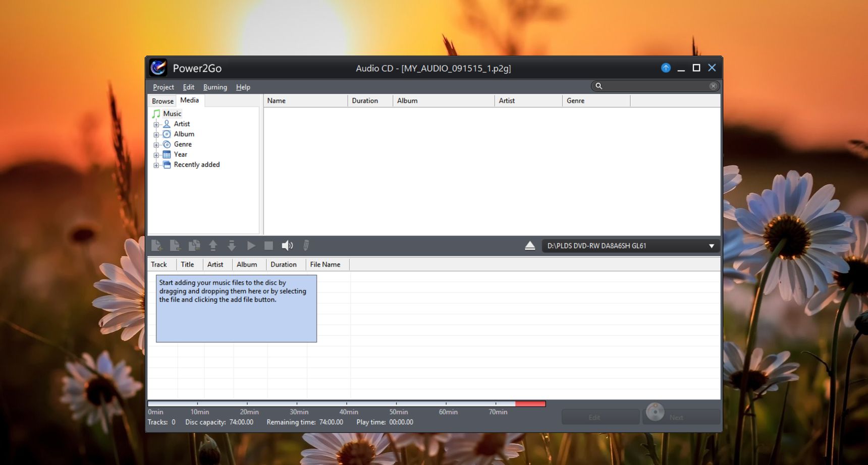The image size is (868, 465).
Task: Click inside the search input field
Action: click(x=655, y=86)
